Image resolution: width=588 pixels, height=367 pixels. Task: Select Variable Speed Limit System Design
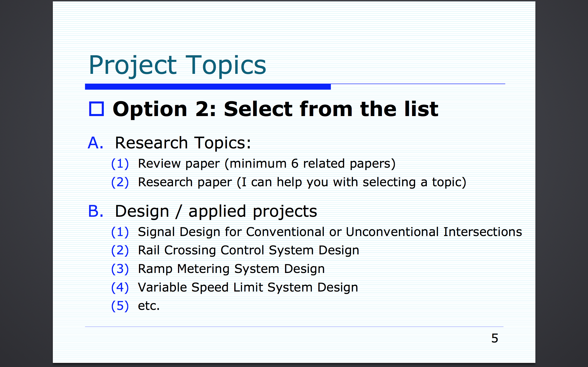point(248,288)
